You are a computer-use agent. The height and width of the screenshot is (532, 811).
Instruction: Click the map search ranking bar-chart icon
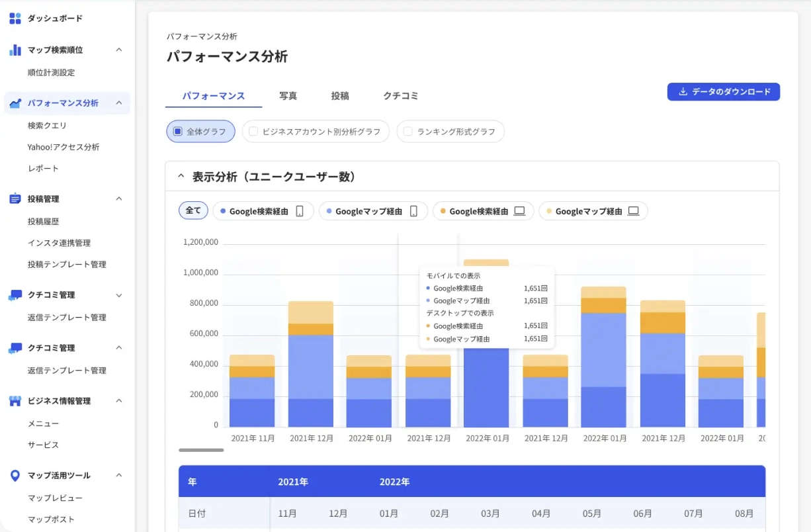pos(15,50)
